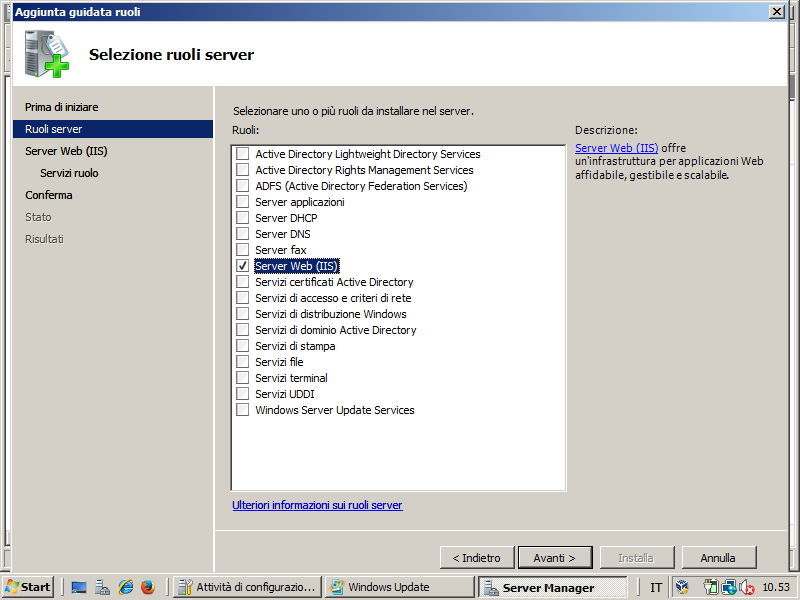800x600 pixels.
Task: Go to Servizi ruolo wizard step
Action: [69, 173]
